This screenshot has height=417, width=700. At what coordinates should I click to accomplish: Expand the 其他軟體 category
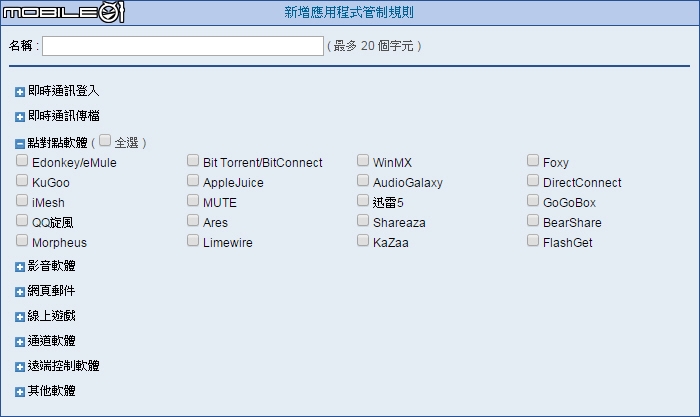coord(20,392)
